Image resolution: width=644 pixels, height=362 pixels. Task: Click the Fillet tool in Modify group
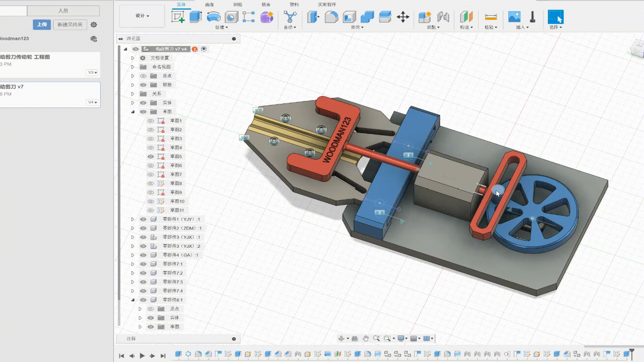tap(331, 17)
